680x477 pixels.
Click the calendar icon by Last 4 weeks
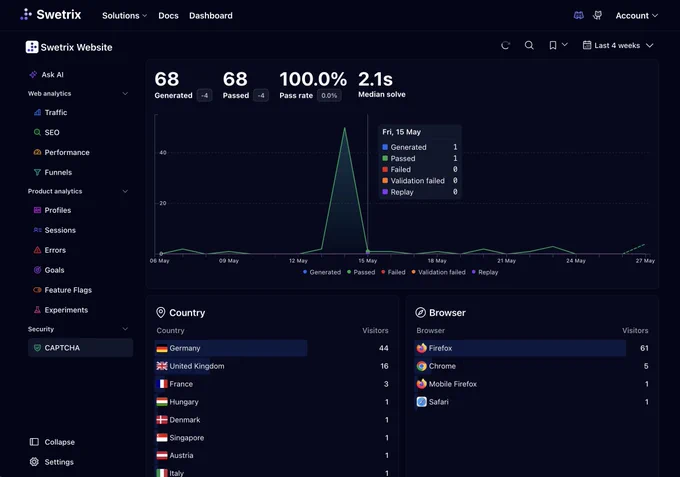[587, 45]
